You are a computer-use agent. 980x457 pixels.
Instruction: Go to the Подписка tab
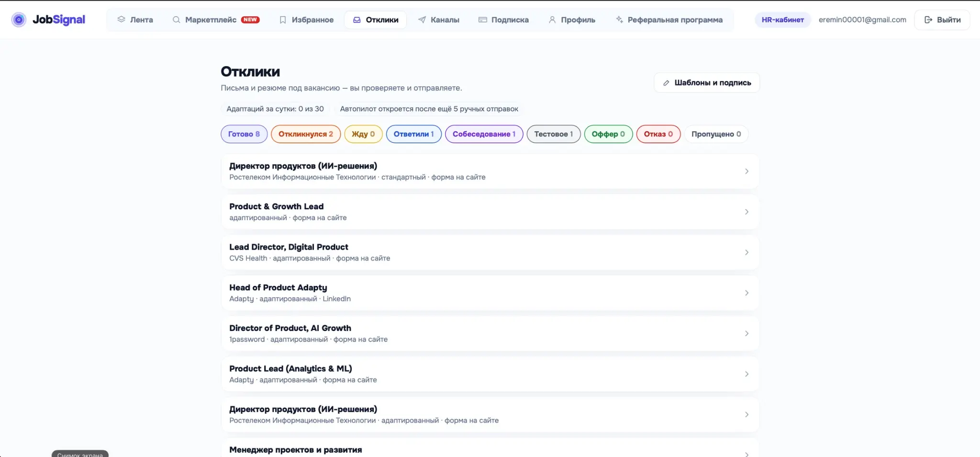point(503,20)
